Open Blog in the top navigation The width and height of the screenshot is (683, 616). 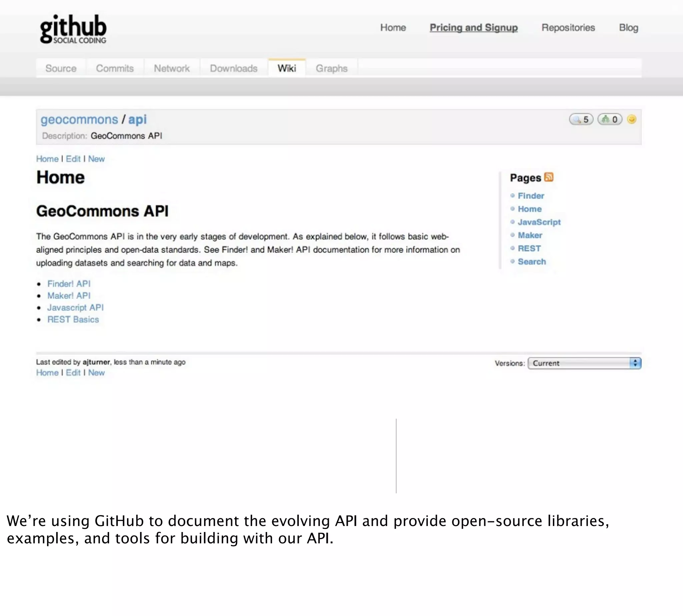pyautogui.click(x=629, y=28)
